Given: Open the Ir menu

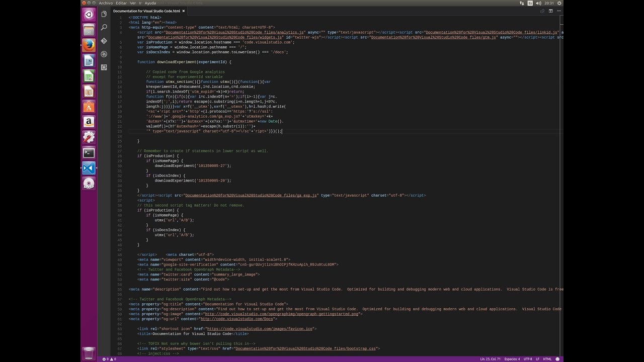Looking at the screenshot, I should point(140,3).
